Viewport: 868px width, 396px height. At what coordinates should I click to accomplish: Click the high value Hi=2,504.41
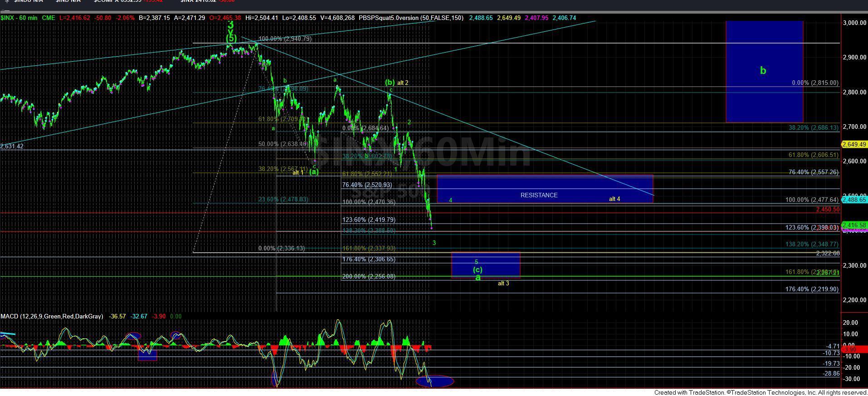click(262, 18)
